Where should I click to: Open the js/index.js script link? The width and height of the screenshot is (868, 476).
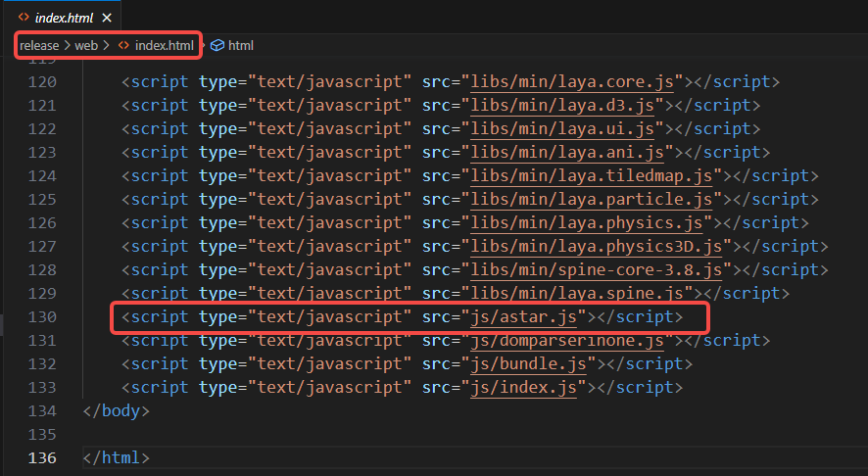[523, 387]
